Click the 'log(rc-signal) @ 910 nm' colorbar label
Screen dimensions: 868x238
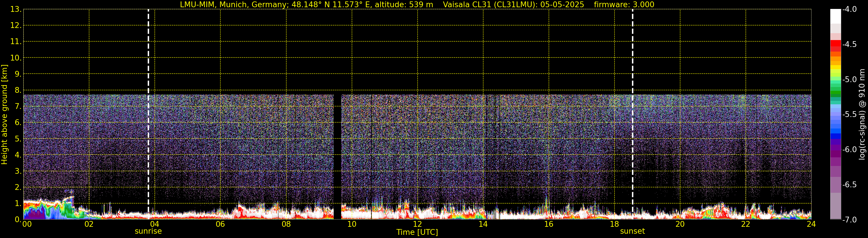(862, 115)
